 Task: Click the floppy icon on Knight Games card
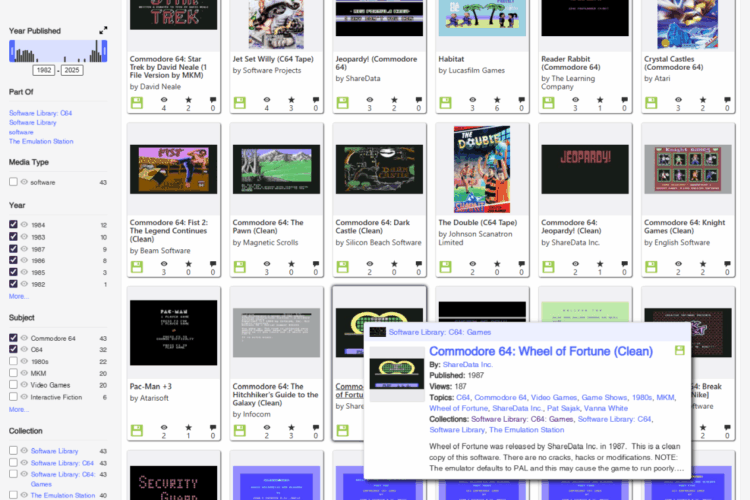[651, 267]
